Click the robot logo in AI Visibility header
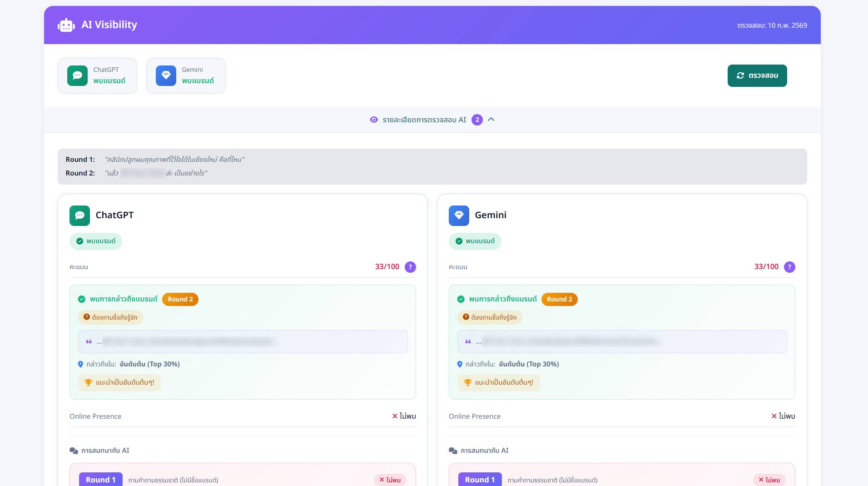 pyautogui.click(x=66, y=25)
